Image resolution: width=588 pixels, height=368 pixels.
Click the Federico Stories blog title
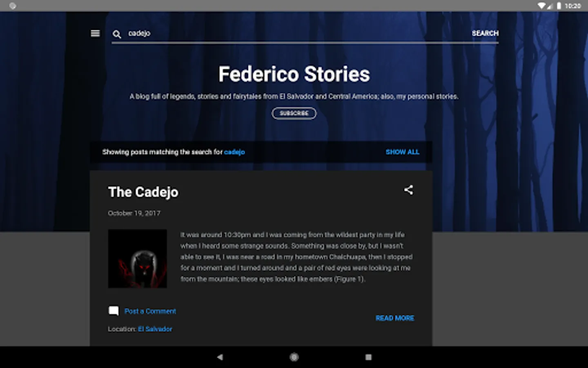point(294,74)
